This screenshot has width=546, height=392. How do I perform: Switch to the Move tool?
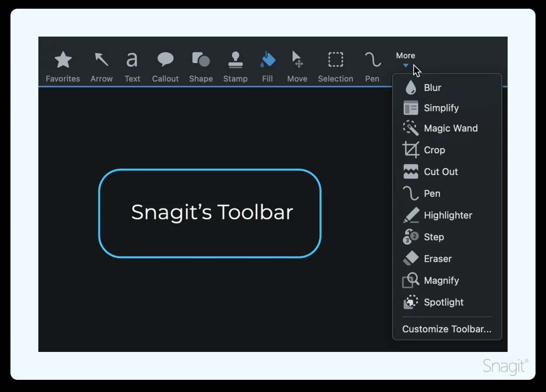297,67
